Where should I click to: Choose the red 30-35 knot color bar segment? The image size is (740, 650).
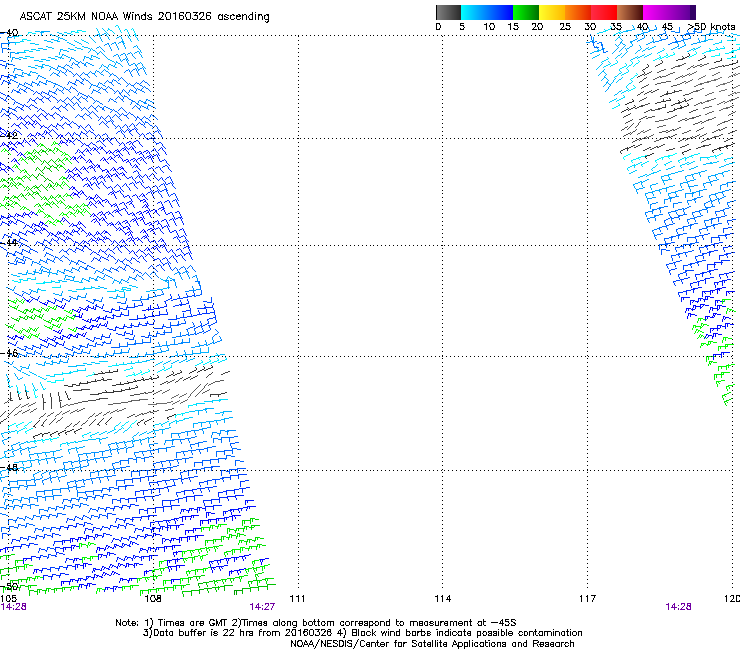coord(604,12)
